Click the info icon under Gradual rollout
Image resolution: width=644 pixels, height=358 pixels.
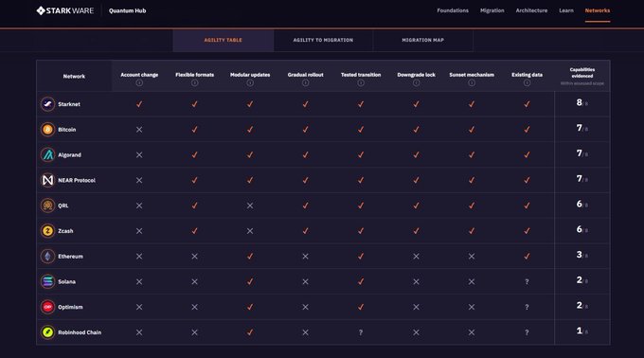coord(305,83)
